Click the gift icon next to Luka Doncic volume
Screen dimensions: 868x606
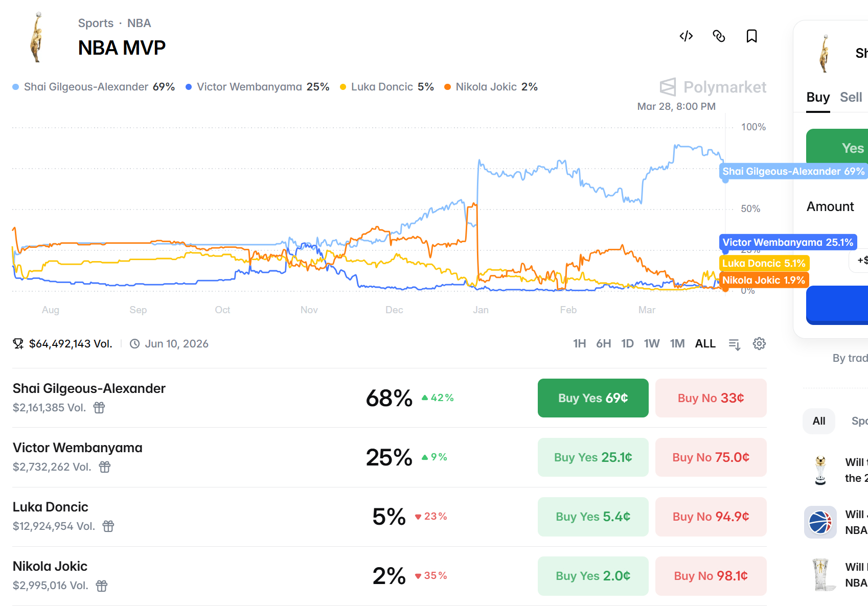(109, 526)
